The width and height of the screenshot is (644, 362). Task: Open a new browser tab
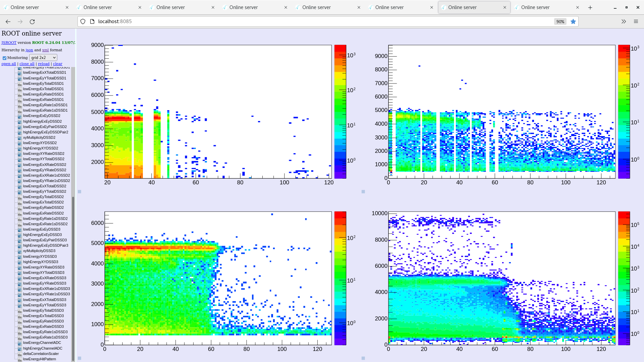point(590,7)
